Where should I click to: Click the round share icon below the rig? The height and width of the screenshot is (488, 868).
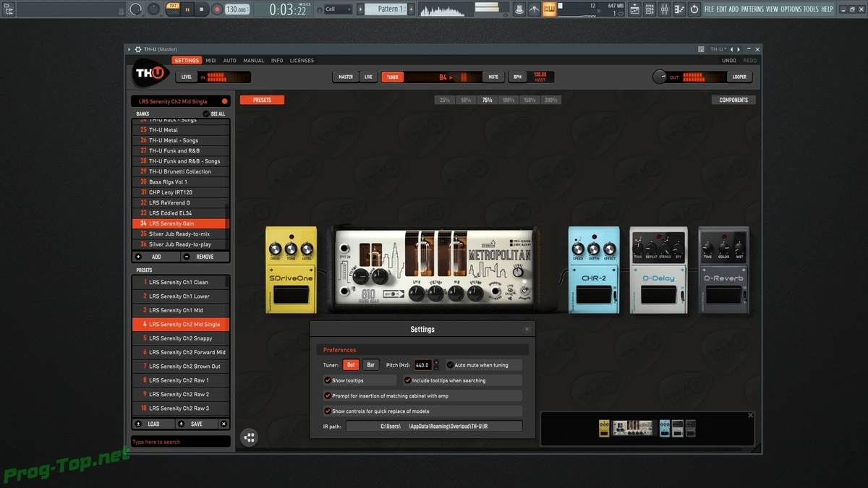(249, 437)
